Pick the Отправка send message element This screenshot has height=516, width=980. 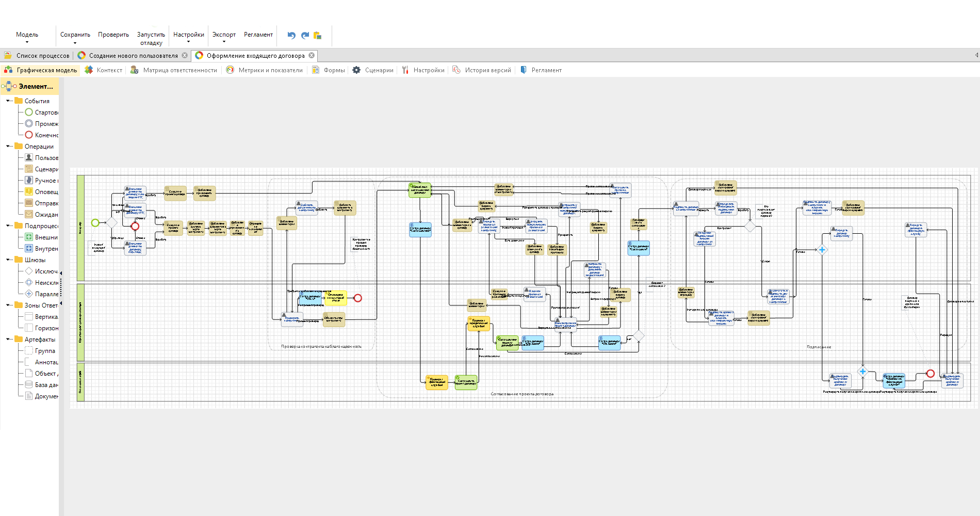(x=41, y=203)
